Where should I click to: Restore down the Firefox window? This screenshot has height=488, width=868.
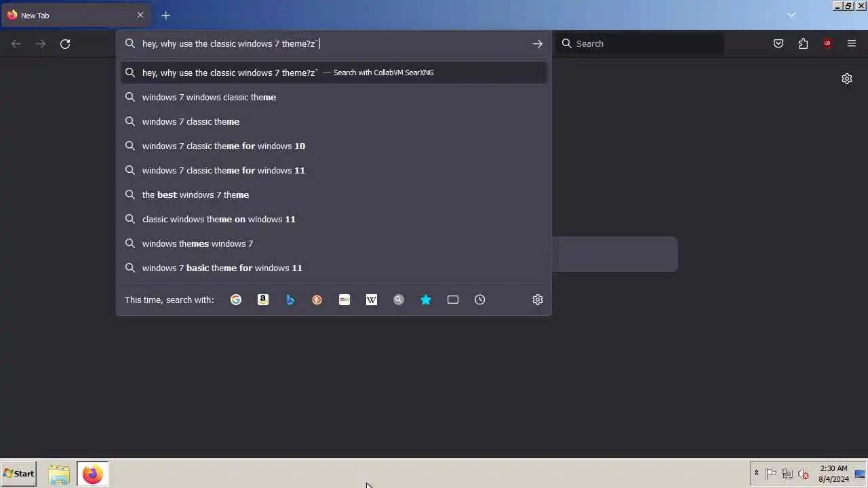click(x=848, y=5)
